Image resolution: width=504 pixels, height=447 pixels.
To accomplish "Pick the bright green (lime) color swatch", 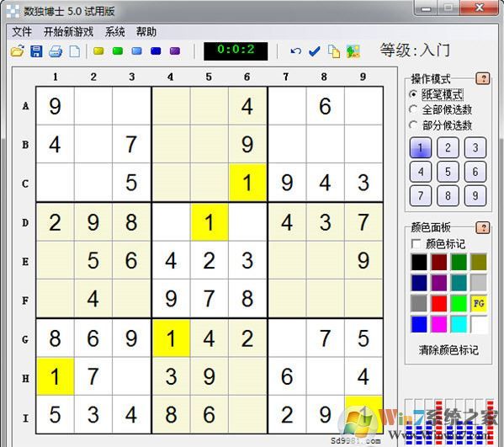I will (459, 303).
